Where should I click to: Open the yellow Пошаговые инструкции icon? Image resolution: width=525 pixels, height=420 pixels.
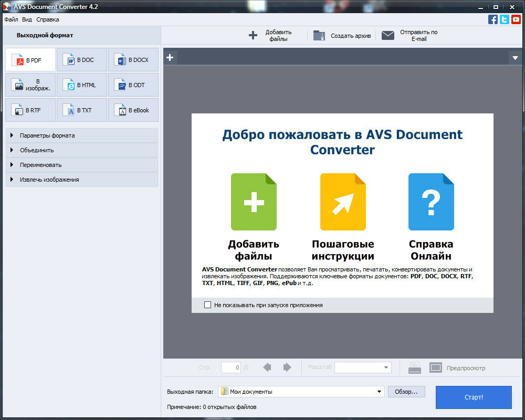click(x=343, y=202)
